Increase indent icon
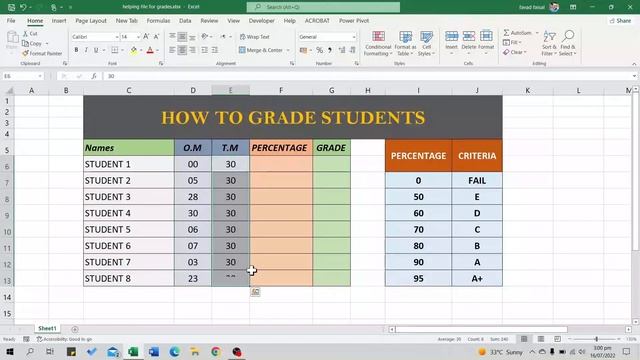The width and height of the screenshot is (640, 360). coord(214,50)
